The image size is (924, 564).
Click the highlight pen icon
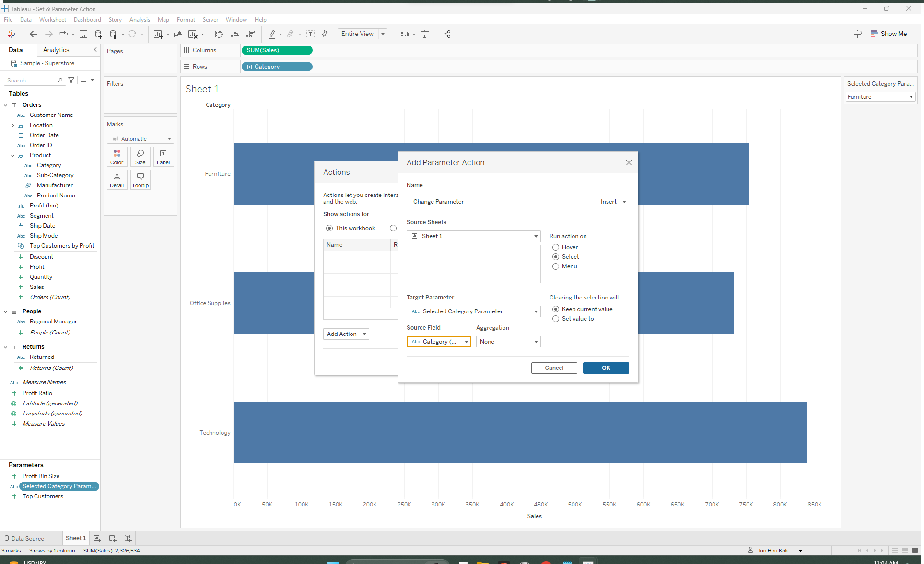(272, 34)
